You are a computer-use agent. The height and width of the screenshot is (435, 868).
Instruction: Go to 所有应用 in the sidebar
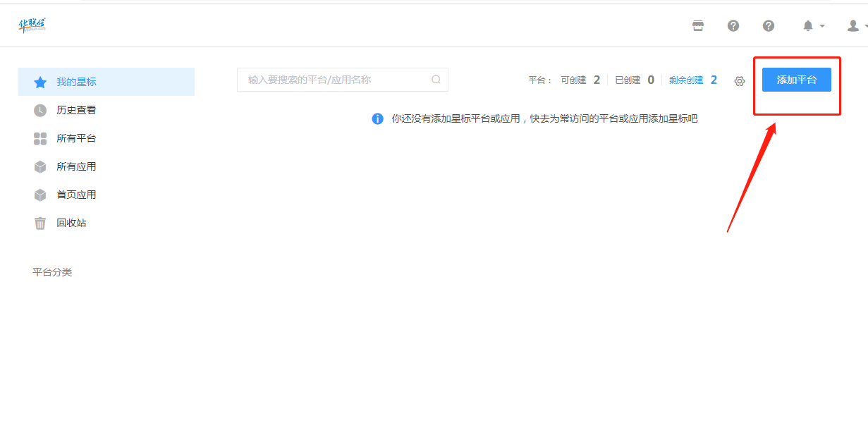[106, 166]
